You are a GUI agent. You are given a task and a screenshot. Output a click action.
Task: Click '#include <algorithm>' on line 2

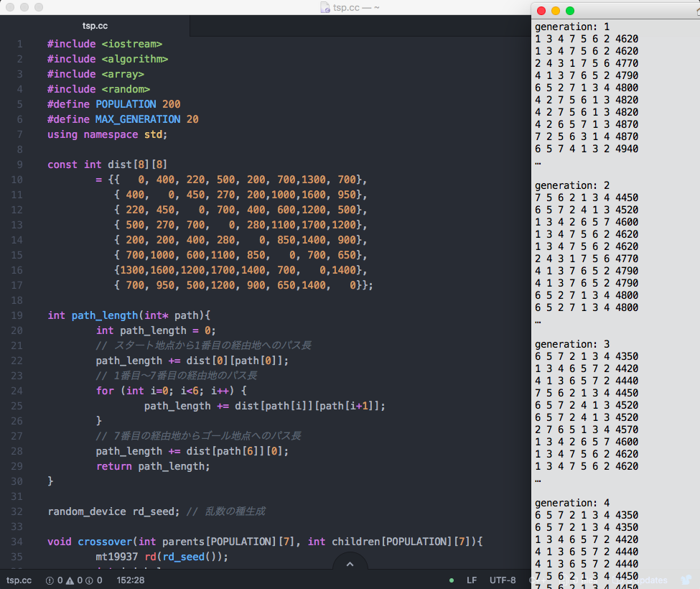[108, 59]
